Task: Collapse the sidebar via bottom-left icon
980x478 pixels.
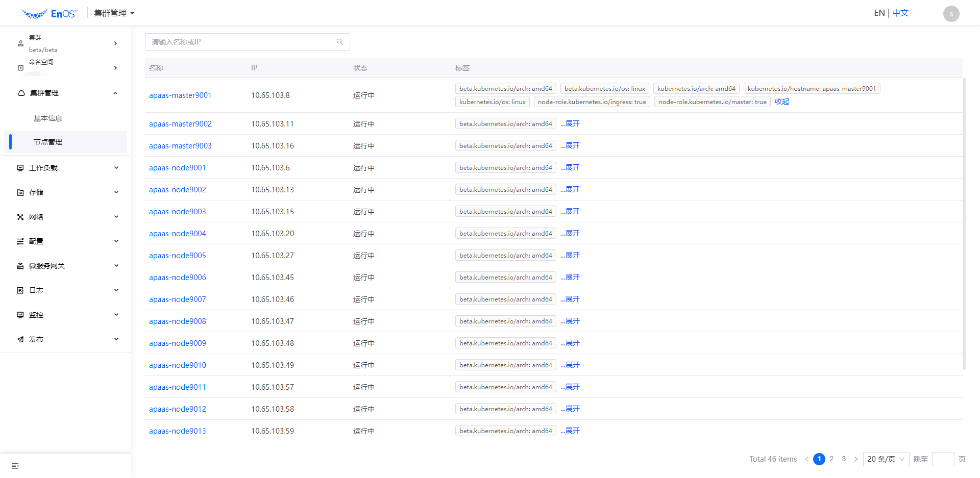Action: 15,466
